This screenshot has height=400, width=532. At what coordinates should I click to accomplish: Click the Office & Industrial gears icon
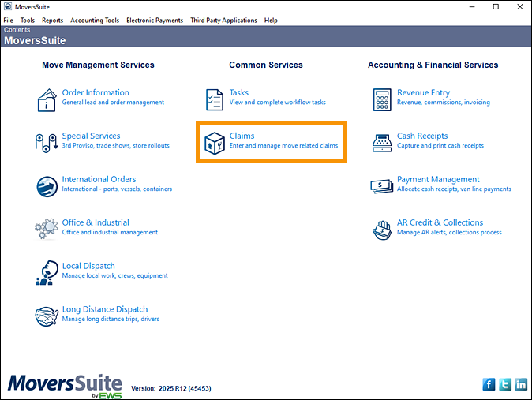click(x=47, y=230)
